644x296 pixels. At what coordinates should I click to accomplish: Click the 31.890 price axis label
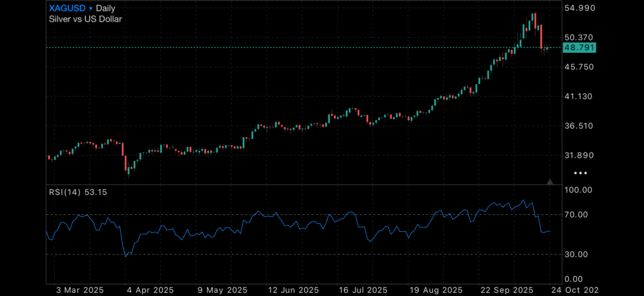580,155
